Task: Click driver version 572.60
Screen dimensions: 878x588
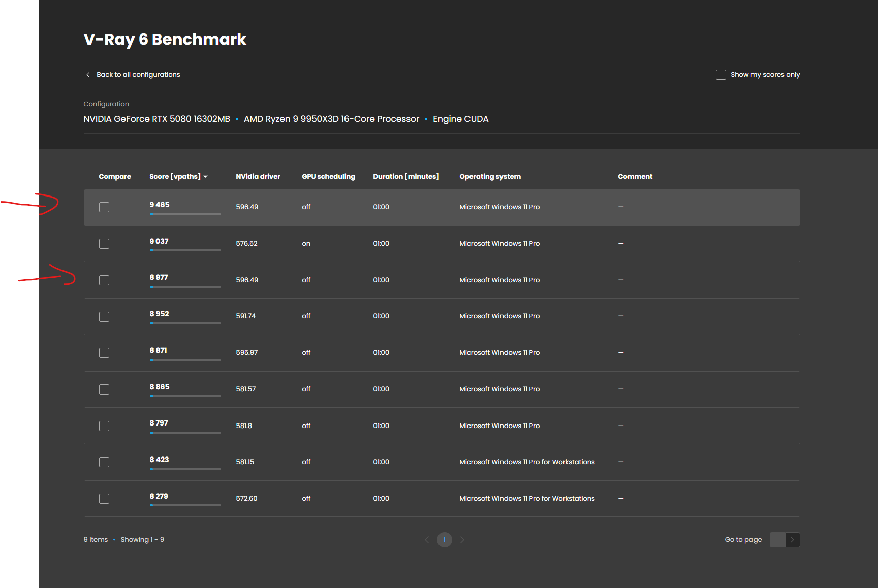Action: coord(246,499)
